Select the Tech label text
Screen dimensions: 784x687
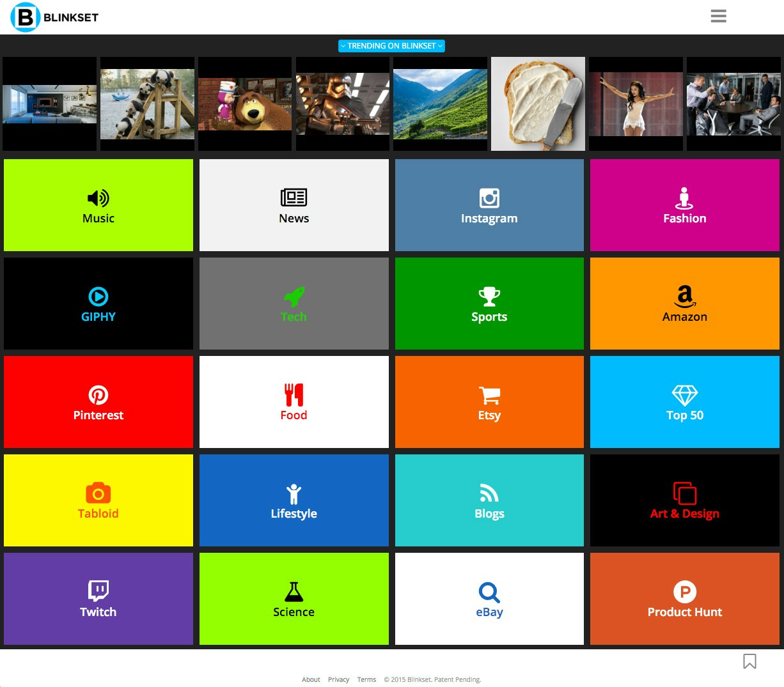pyautogui.click(x=294, y=316)
